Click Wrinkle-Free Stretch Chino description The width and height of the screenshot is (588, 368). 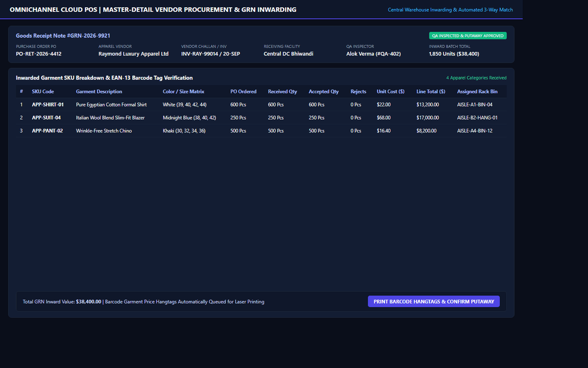click(x=104, y=131)
